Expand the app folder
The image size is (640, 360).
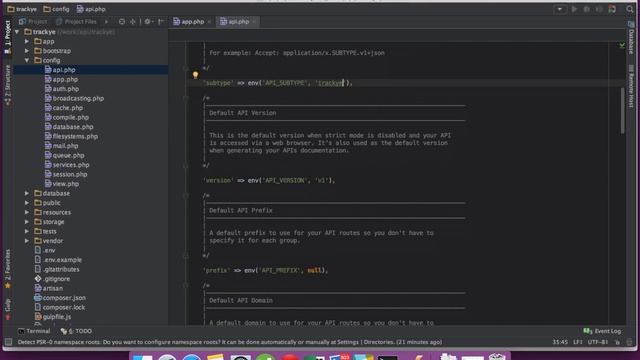pyautogui.click(x=27, y=41)
